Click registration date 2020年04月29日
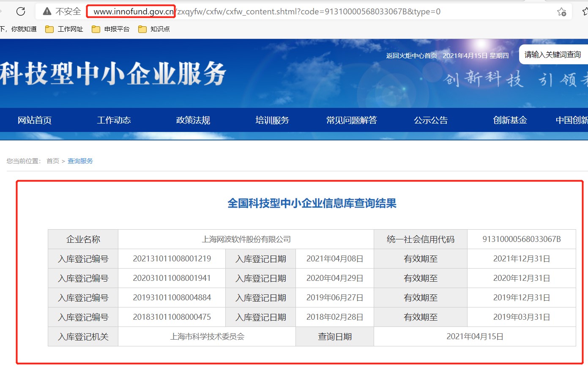 tap(335, 278)
